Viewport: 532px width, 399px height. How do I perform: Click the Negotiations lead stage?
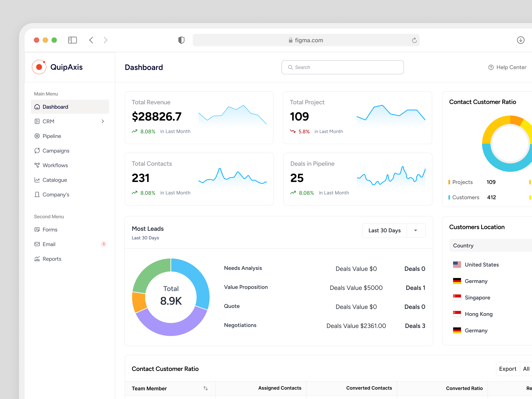click(240, 325)
